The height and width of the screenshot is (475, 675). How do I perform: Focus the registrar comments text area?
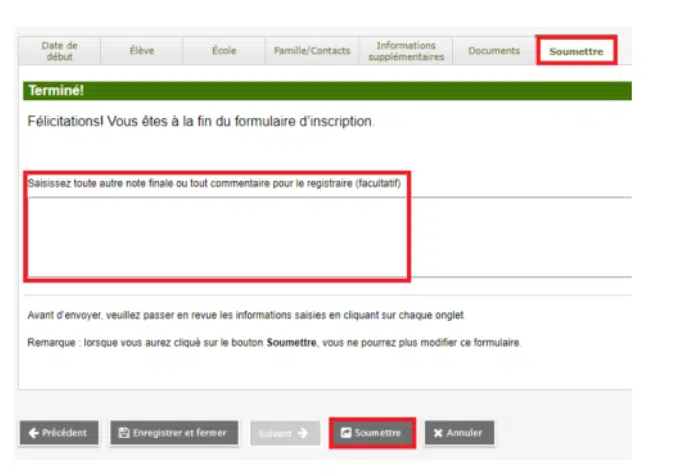pyautogui.click(x=329, y=237)
